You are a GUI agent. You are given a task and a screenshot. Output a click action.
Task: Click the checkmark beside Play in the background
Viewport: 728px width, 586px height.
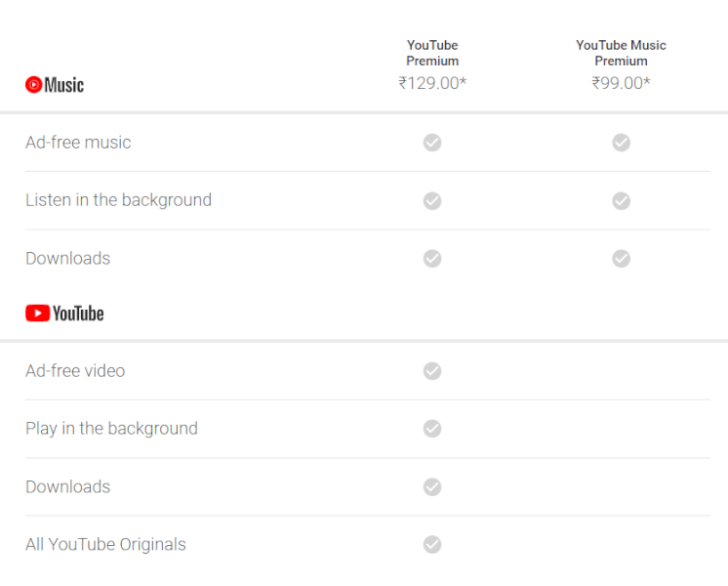(x=432, y=429)
